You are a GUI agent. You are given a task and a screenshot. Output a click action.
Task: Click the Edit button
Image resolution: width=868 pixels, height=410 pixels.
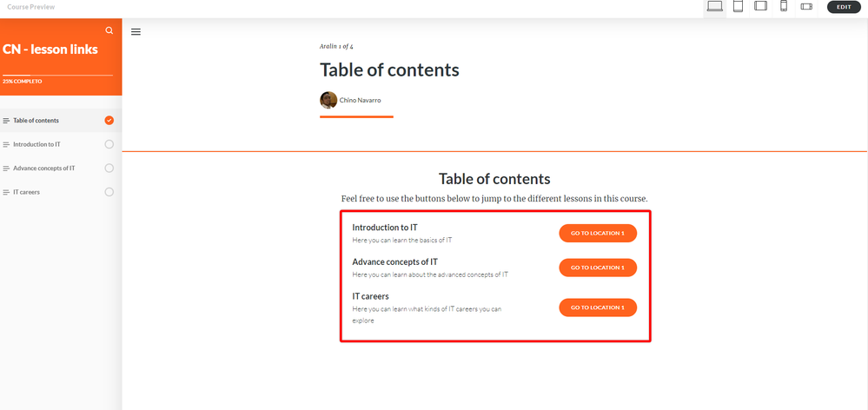[844, 7]
